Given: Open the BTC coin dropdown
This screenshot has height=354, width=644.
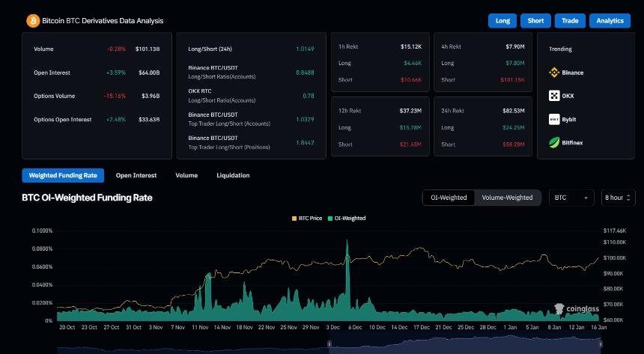Looking at the screenshot, I should pyautogui.click(x=571, y=198).
